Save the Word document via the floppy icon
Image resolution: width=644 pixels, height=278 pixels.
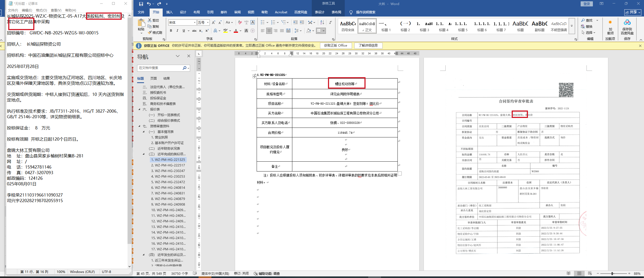(x=141, y=4)
